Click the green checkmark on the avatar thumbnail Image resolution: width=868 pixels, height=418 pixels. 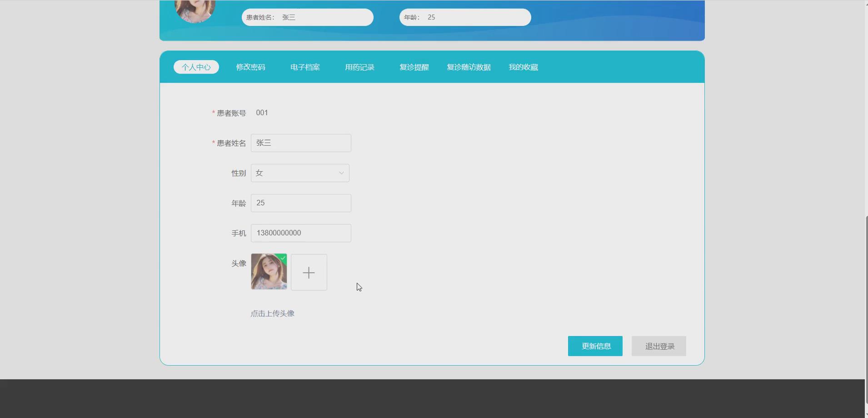click(283, 258)
